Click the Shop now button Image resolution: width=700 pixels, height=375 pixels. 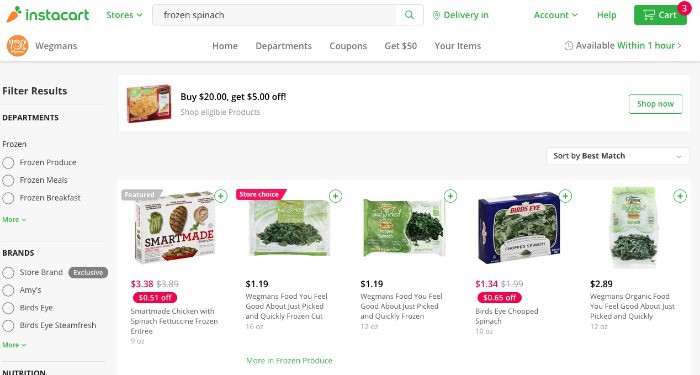655,104
